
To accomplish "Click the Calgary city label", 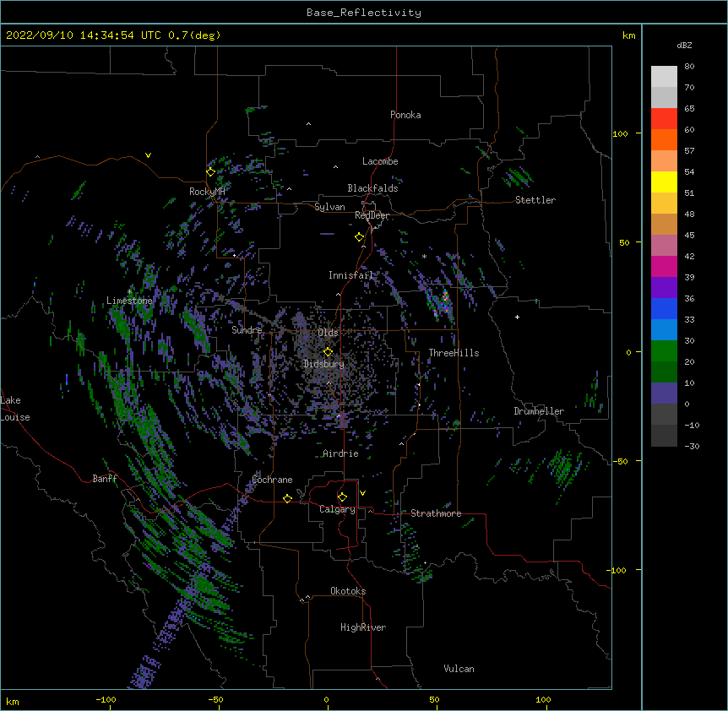I will [338, 509].
